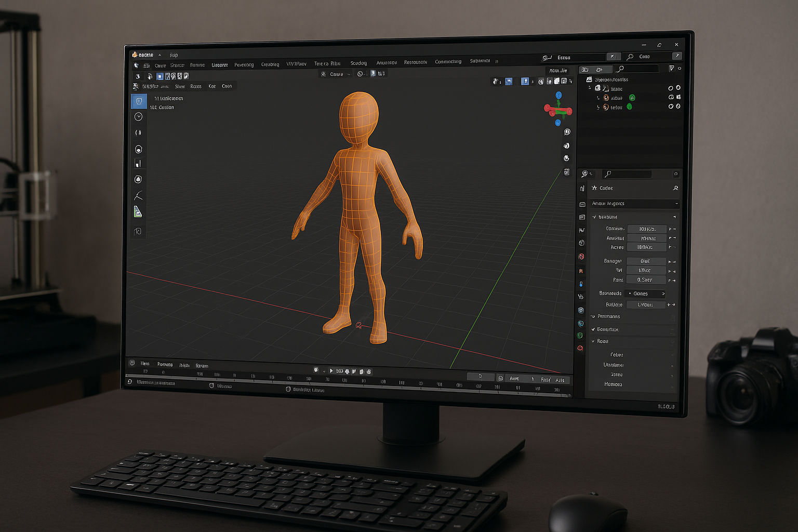This screenshot has width=798, height=532.
Task: Click the green triangular ruler tool icon
Action: (x=138, y=212)
